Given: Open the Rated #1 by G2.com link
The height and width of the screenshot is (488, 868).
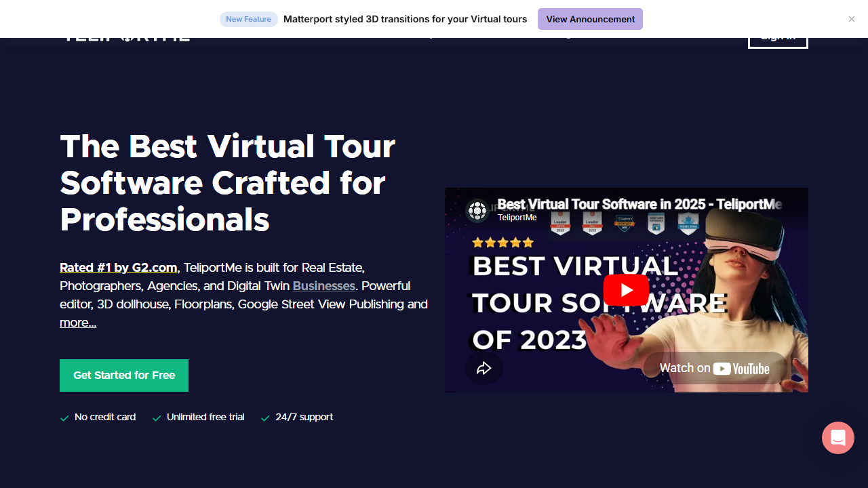Looking at the screenshot, I should point(119,268).
